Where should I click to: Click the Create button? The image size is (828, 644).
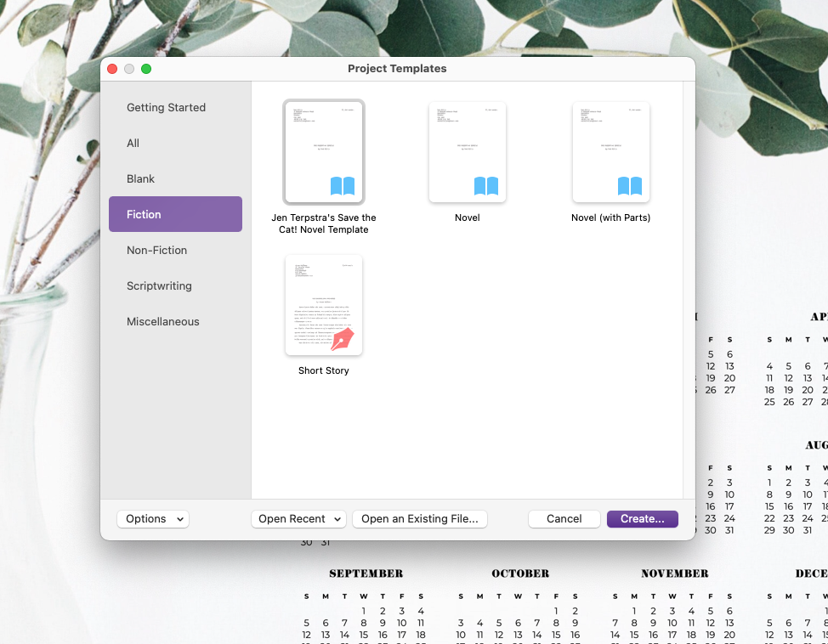(642, 518)
